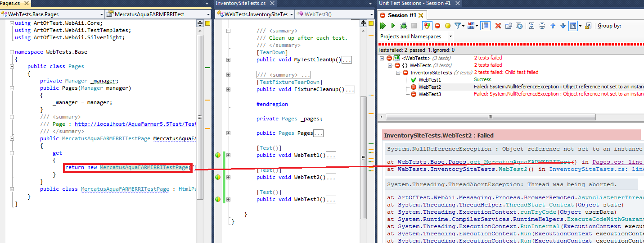Viewport: 644px width, 243px height.
Task: Click WebTest1 green checkmark status icon
Action: 414,80
